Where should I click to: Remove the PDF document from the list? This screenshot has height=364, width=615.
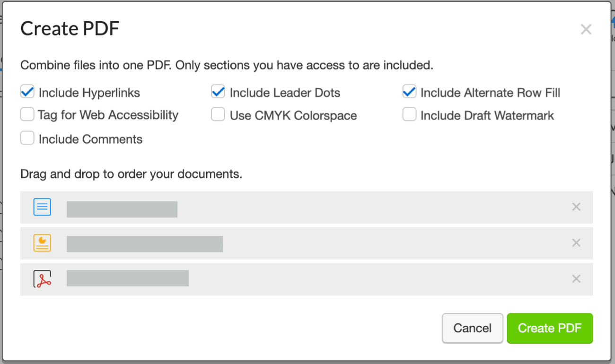(x=576, y=279)
